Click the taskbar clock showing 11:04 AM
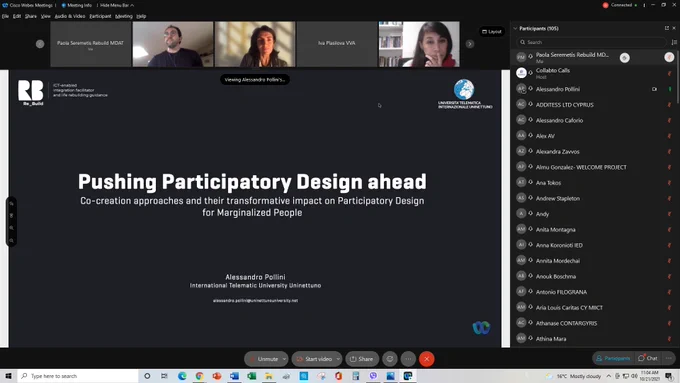 tap(649, 376)
